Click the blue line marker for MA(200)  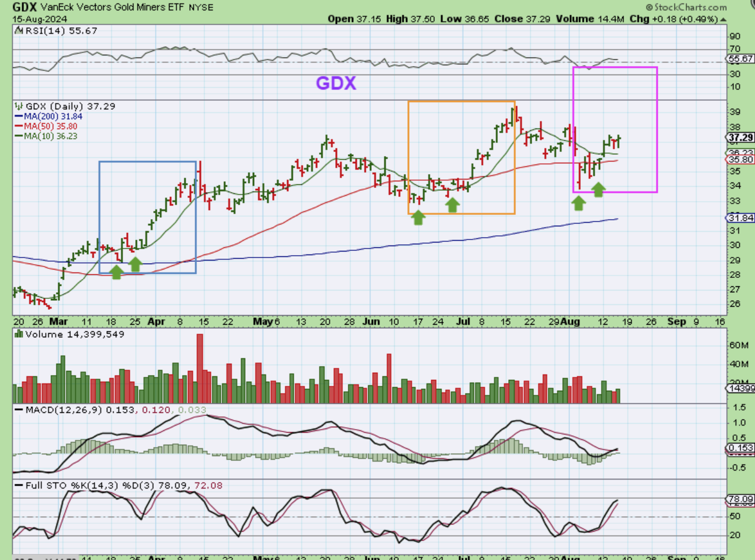click(19, 116)
